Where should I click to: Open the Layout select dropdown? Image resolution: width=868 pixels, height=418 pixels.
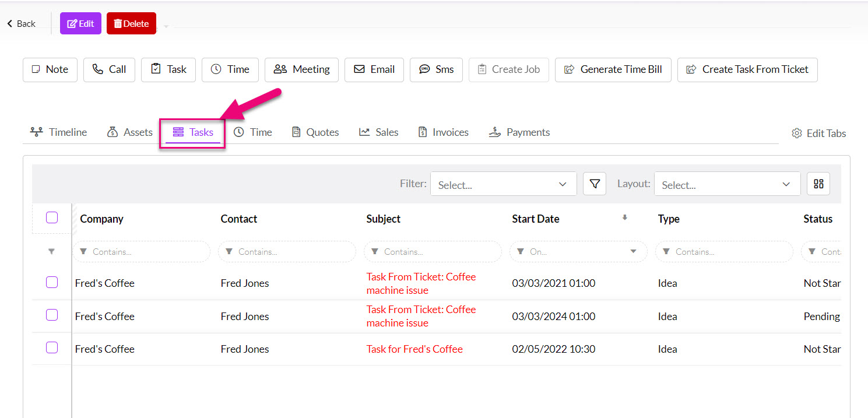pyautogui.click(x=728, y=184)
